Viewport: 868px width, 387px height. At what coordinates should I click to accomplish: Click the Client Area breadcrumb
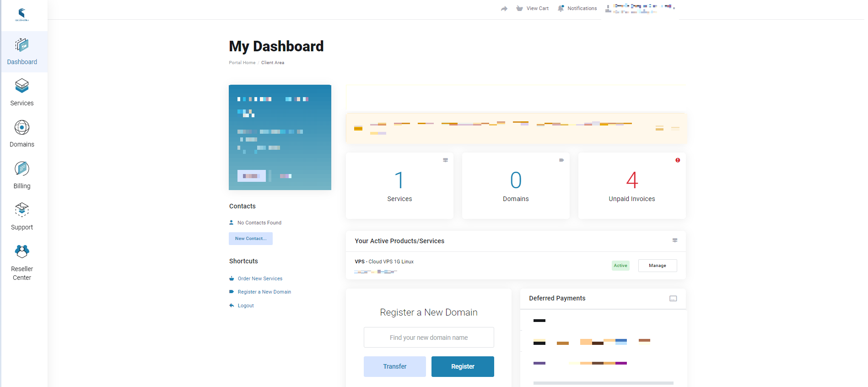point(273,63)
